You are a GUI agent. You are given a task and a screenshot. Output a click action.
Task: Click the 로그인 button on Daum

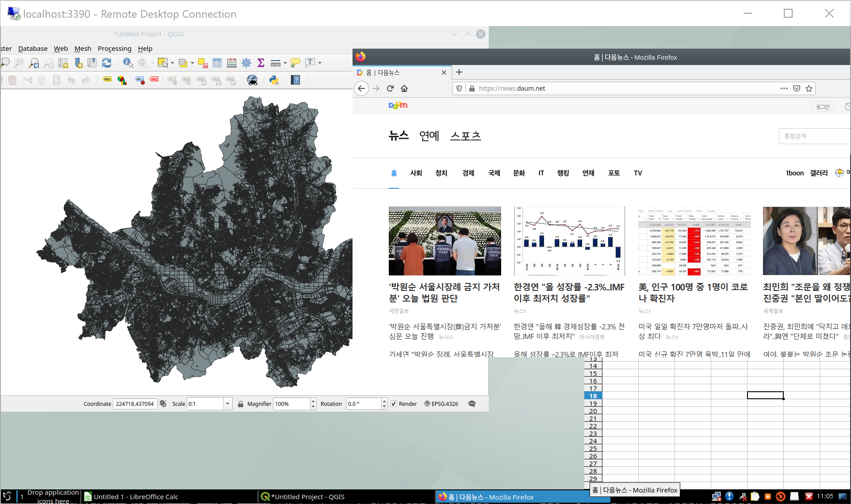coord(823,107)
